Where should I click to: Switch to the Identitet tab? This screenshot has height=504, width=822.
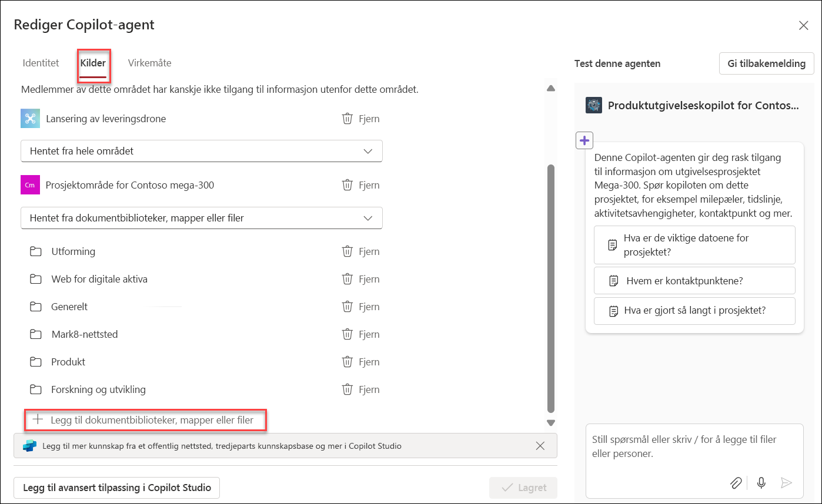coord(41,63)
